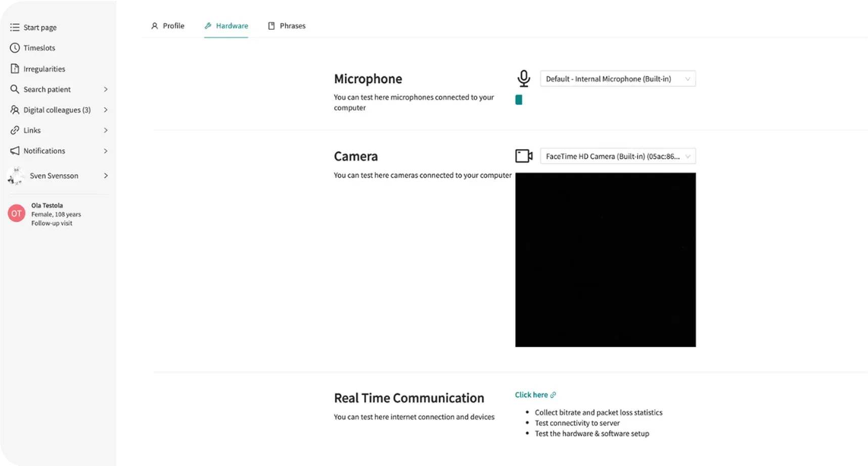Click the green microphone level indicator

point(519,100)
